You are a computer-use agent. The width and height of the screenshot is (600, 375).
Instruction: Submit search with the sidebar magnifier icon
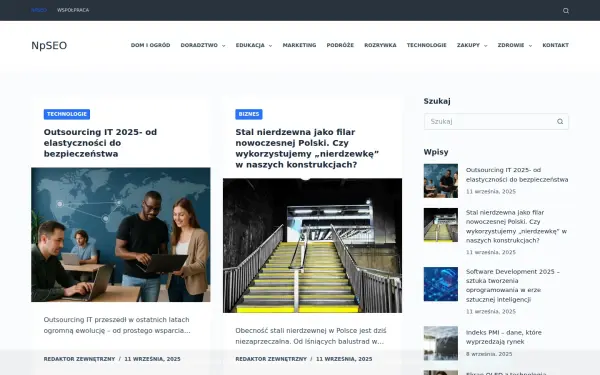tap(560, 122)
